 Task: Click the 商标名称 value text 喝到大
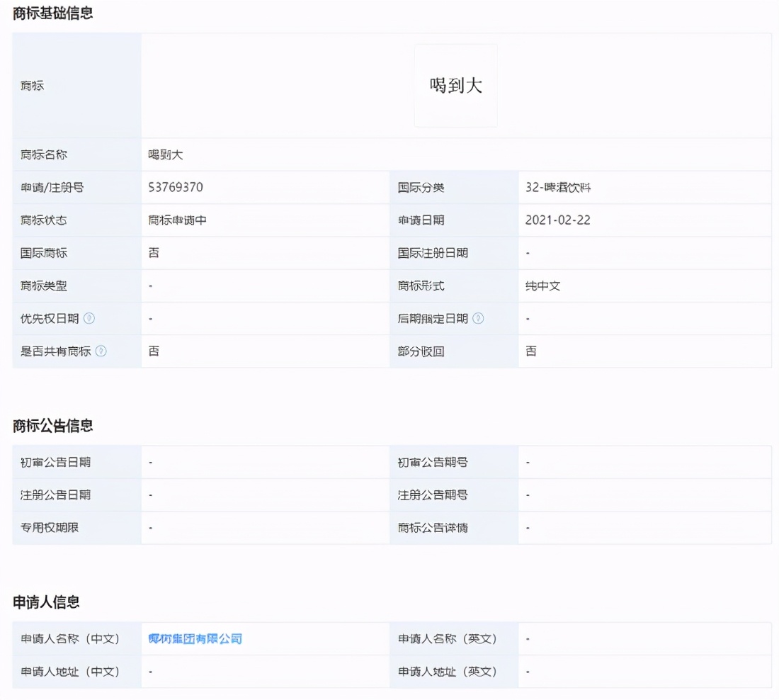[165, 154]
